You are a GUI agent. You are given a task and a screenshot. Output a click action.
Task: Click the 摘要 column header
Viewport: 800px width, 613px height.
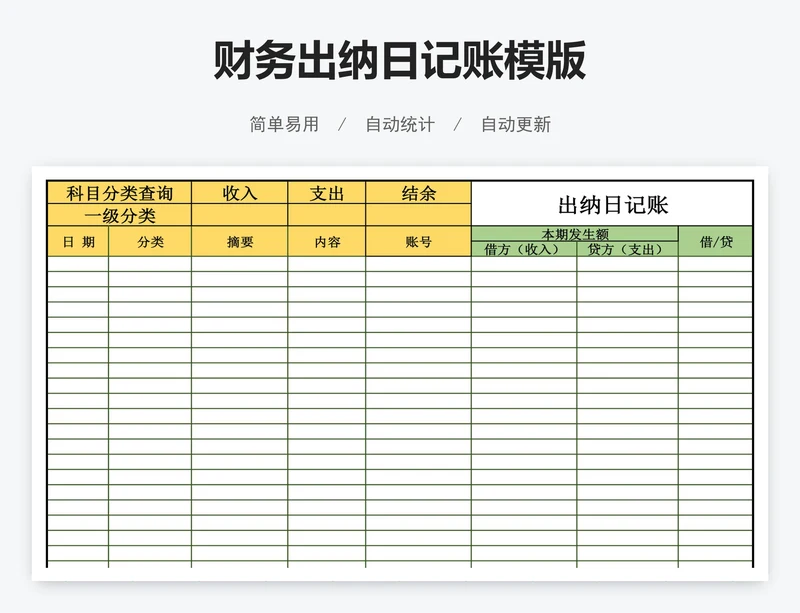[240, 241]
